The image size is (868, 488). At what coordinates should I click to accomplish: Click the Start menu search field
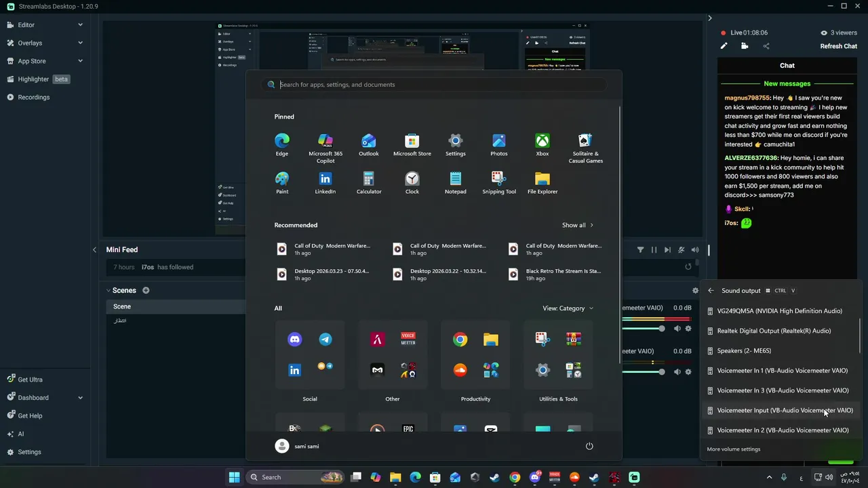point(434,85)
